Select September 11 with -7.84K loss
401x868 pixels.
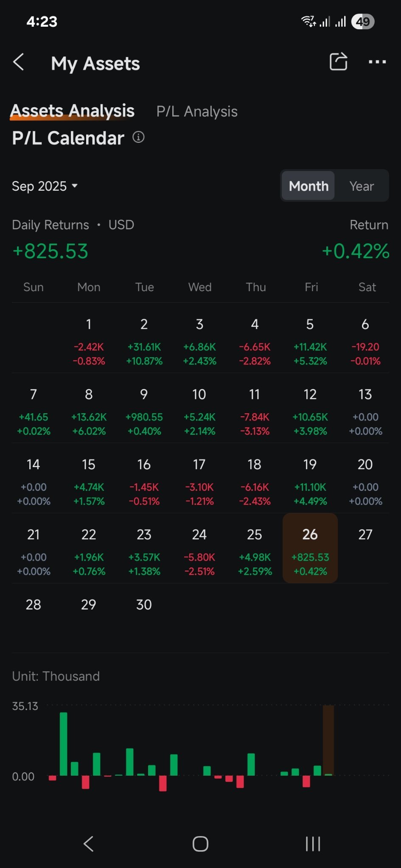[x=255, y=411]
